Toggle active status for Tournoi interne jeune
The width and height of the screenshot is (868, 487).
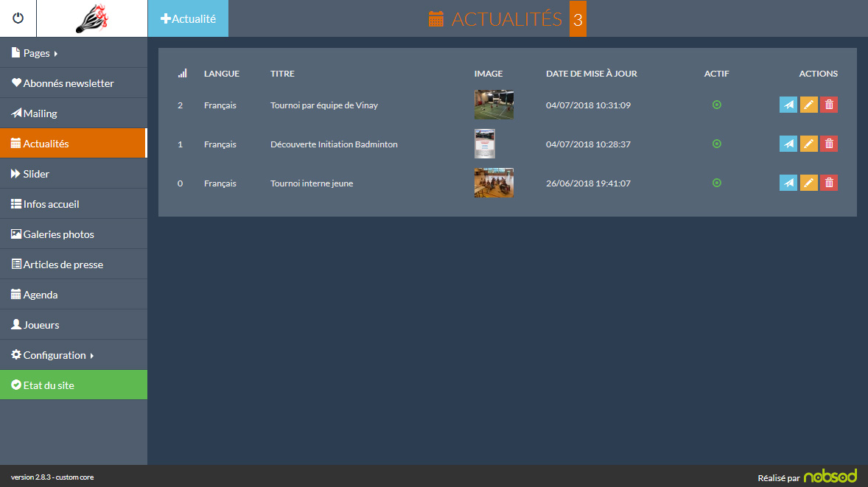[x=717, y=183]
